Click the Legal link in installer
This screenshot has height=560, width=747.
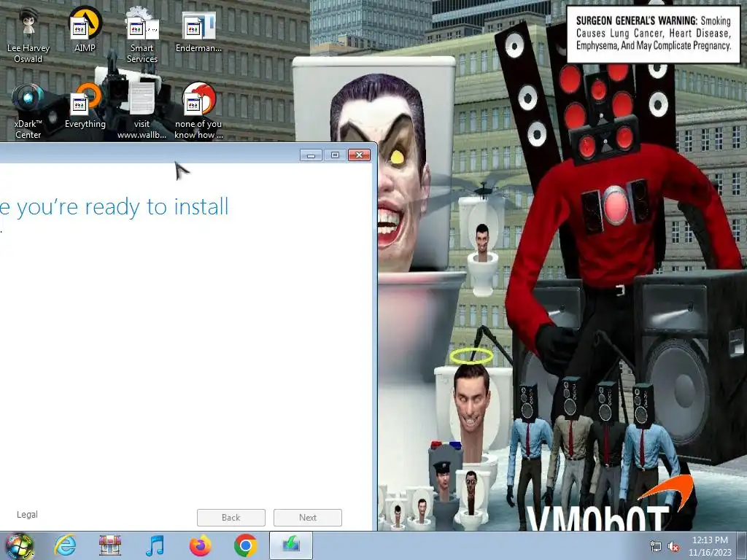27,514
